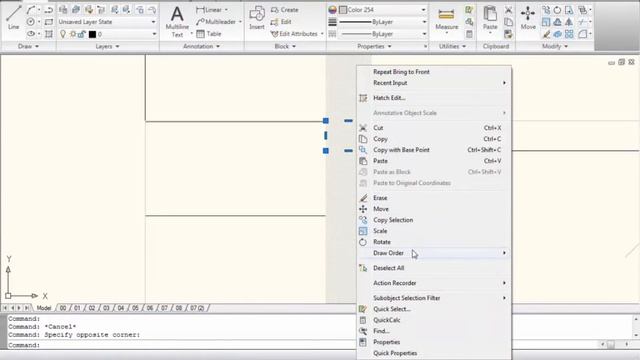Click the Cut icon in Clipboard panel
This screenshot has height=360, width=640.
[x=509, y=10]
